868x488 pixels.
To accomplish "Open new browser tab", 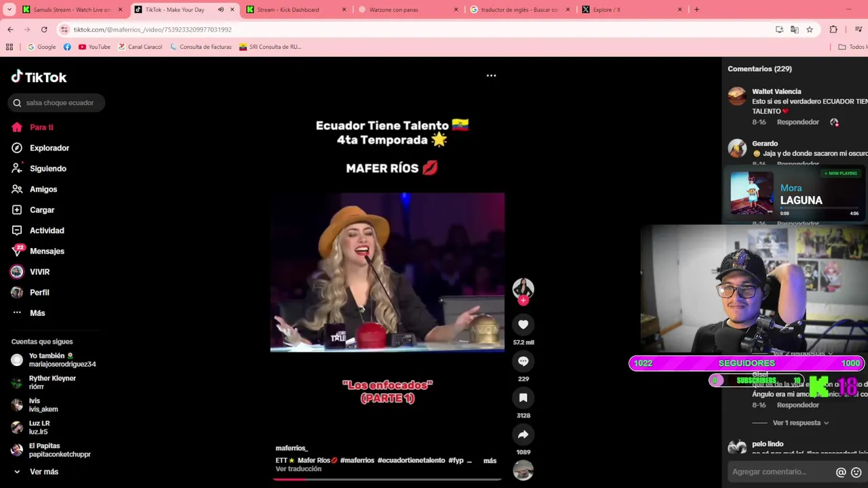I will (x=696, y=9).
